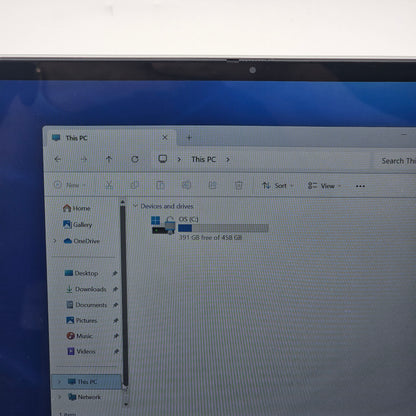Click the pin icon beside Videos
Viewport: 416px width, 416px height.
(x=116, y=351)
